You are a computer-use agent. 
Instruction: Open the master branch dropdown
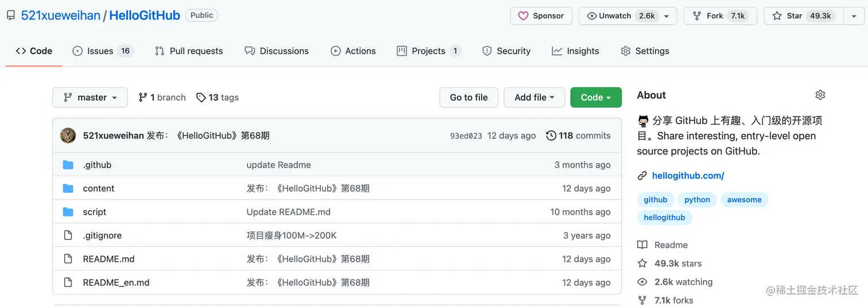[90, 98]
